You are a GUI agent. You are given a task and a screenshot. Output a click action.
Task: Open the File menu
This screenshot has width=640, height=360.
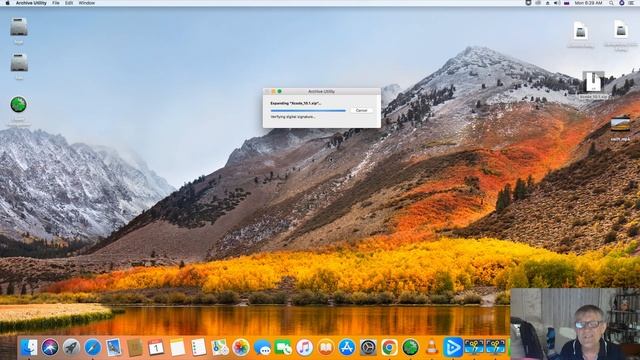[x=56, y=3]
